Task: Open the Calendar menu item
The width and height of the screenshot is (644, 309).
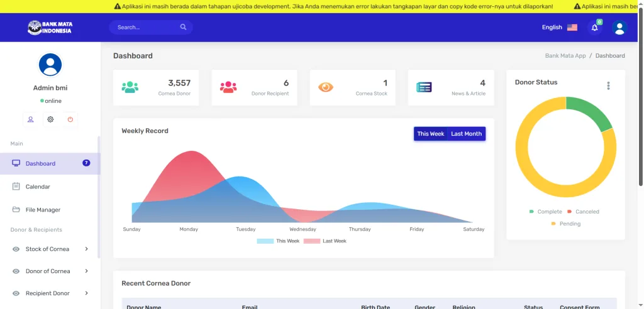Action: pyautogui.click(x=38, y=187)
